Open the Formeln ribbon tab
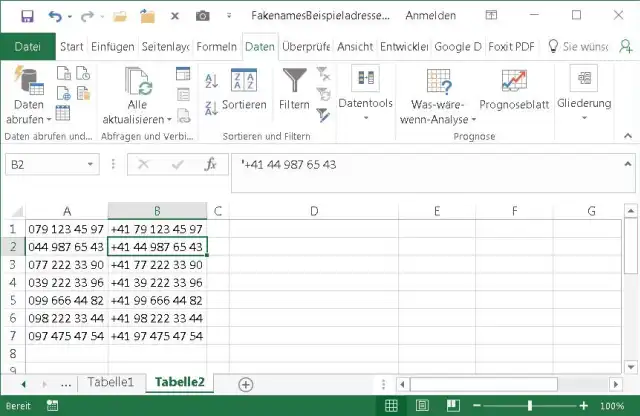The width and height of the screenshot is (640, 416). pyautogui.click(x=216, y=47)
